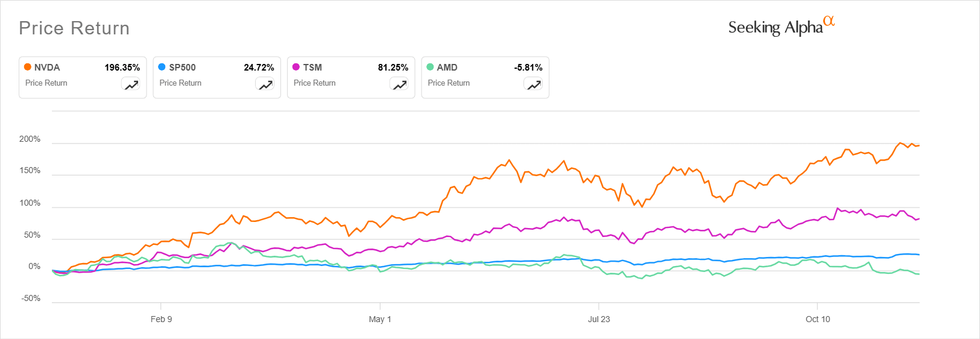Click the Price Return chart title

[74, 28]
